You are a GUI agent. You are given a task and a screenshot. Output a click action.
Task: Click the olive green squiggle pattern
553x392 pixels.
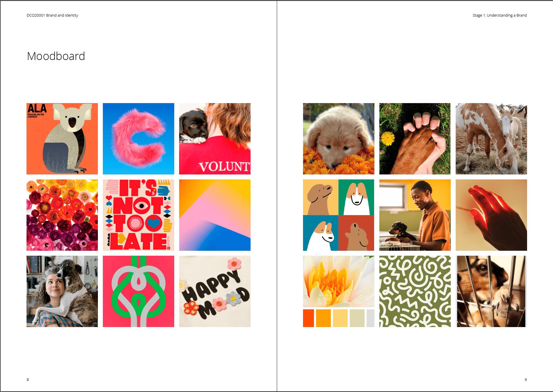[415, 291]
